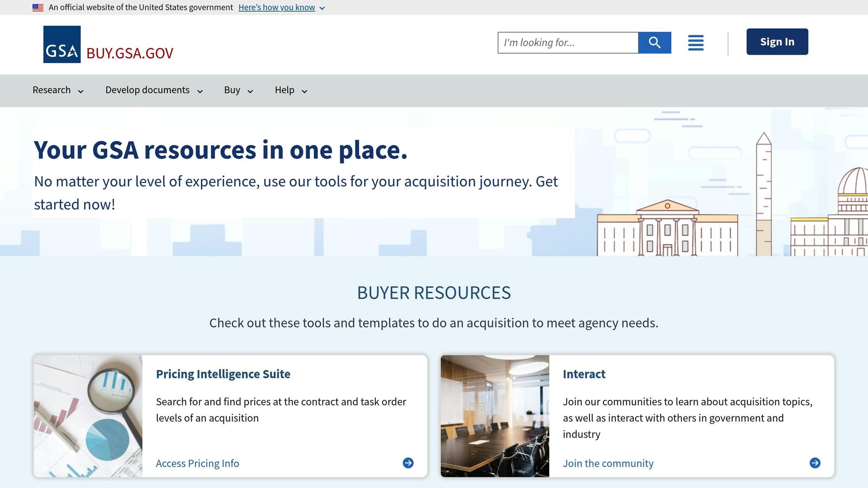The height and width of the screenshot is (488, 868).
Task: Click the arrow icon on Interact card
Action: click(x=815, y=463)
